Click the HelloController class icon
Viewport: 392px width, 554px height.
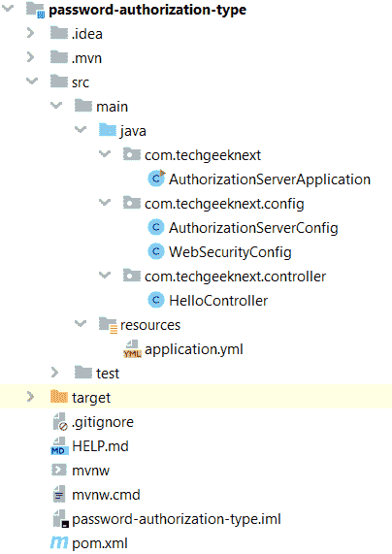(x=156, y=301)
